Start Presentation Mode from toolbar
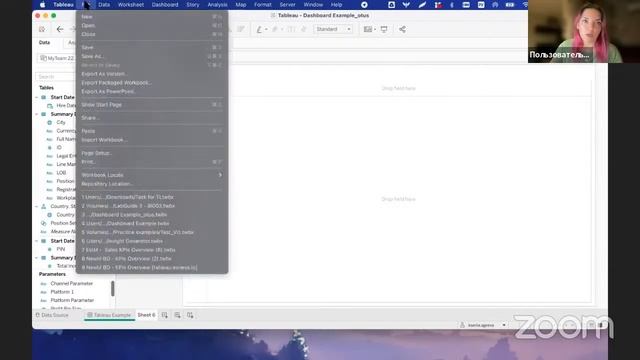Screen dimensions: 640x360 pos(384,29)
